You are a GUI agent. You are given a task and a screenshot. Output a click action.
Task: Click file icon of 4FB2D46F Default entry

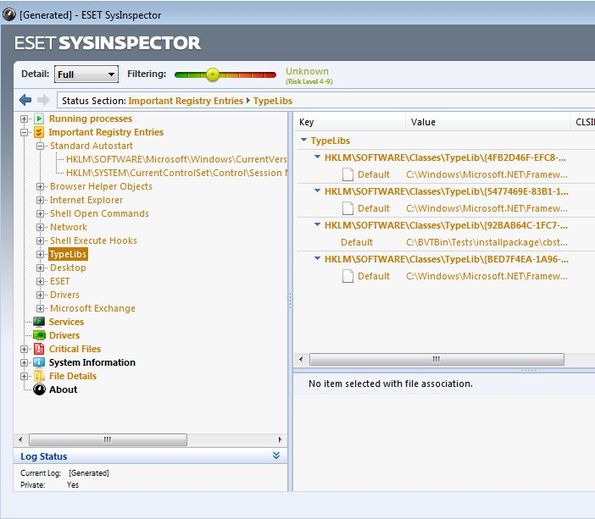tap(348, 175)
